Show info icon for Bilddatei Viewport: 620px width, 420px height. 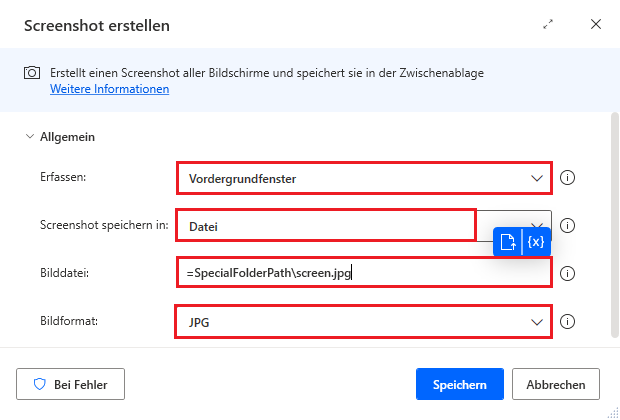tap(567, 273)
